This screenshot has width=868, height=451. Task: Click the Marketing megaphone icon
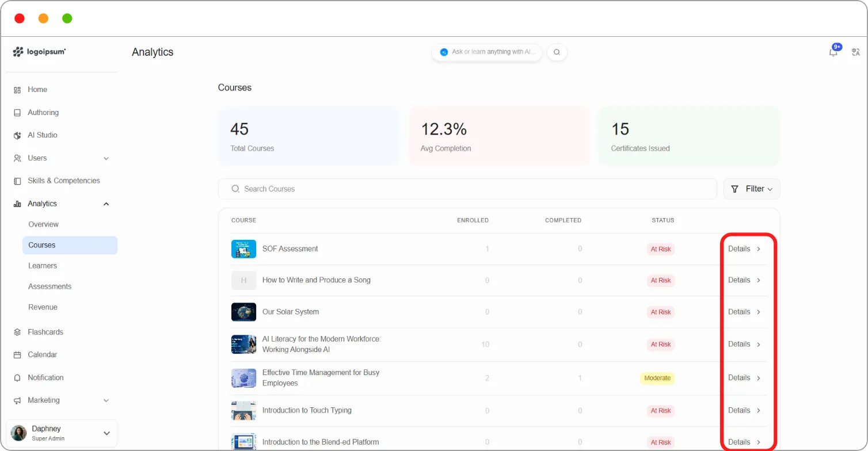[17, 400]
